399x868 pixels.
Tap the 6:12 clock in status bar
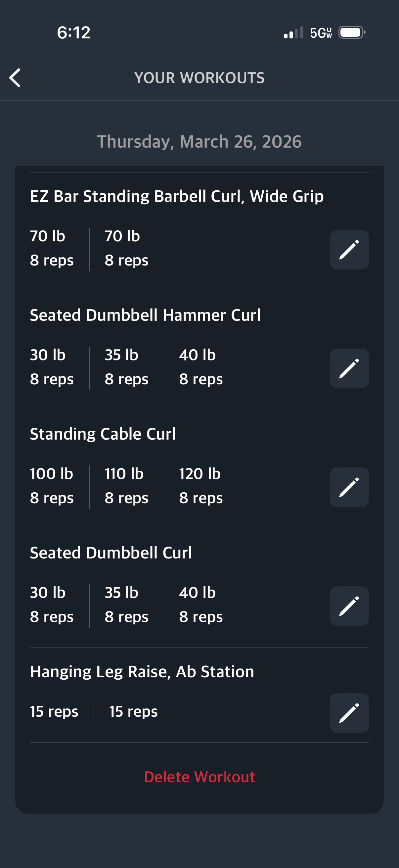[x=73, y=33]
